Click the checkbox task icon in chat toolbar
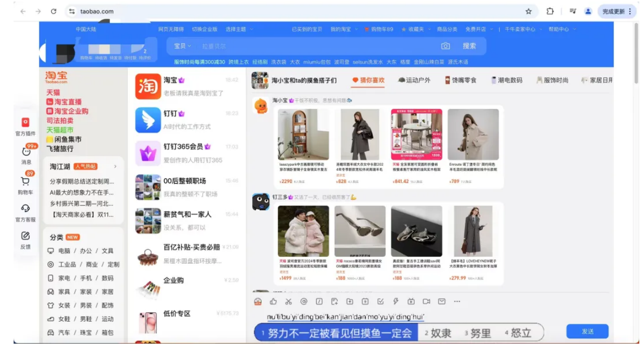644x351 pixels. 380,301
